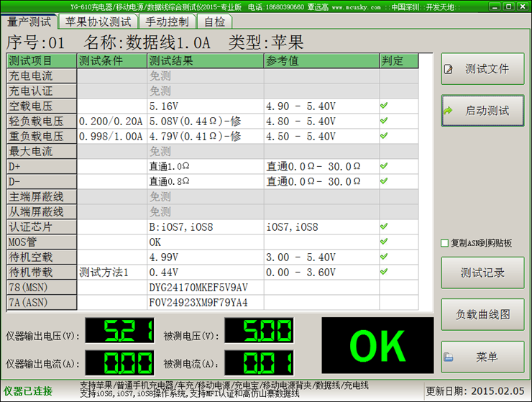Enable the 复制ASN到剪贴板 checkbox
532x402 pixels.
445,243
